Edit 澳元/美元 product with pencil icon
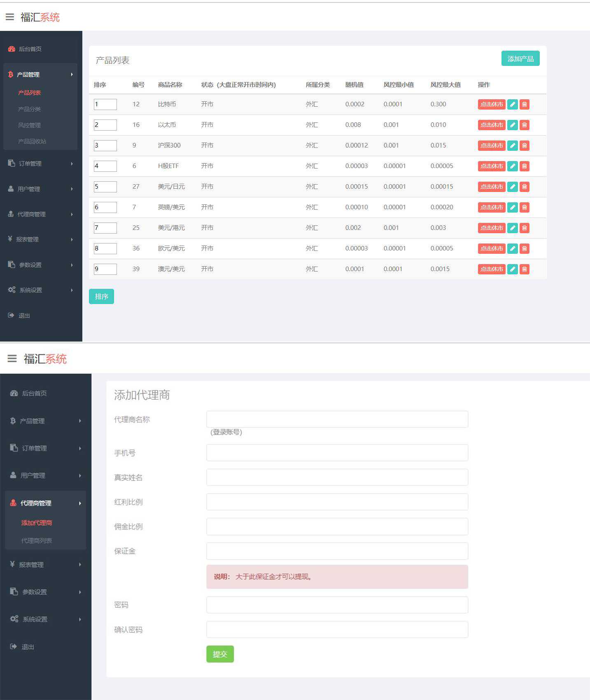Image resolution: width=590 pixels, height=700 pixels. [x=512, y=269]
